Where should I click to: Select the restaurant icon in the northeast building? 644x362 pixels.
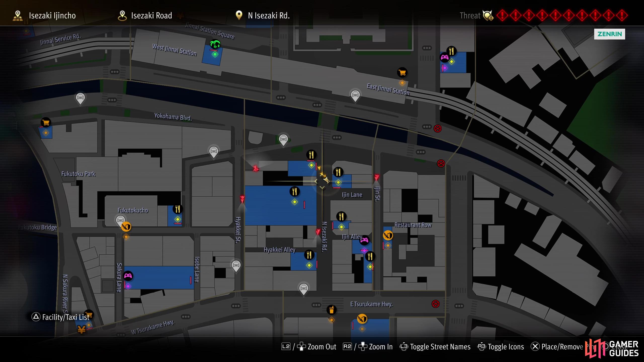(x=452, y=51)
